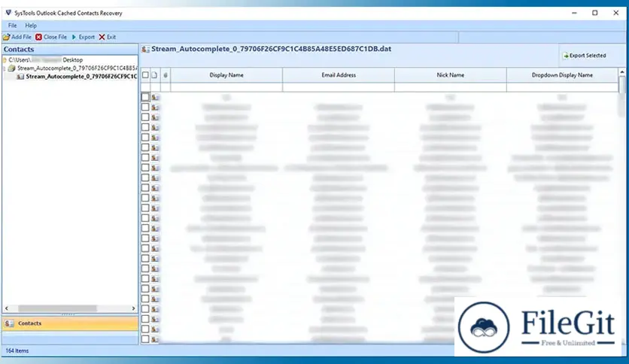Toggle the select-all checkbox in table header

pos(145,75)
